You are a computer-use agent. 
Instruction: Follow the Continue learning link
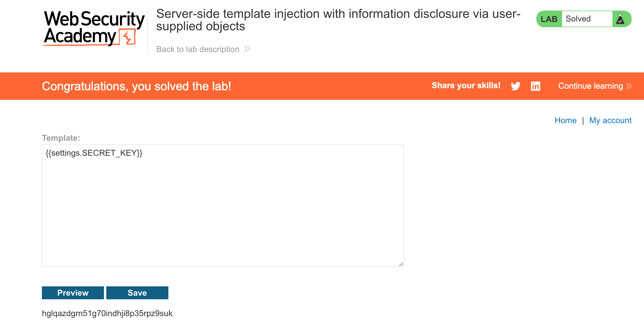[590, 86]
